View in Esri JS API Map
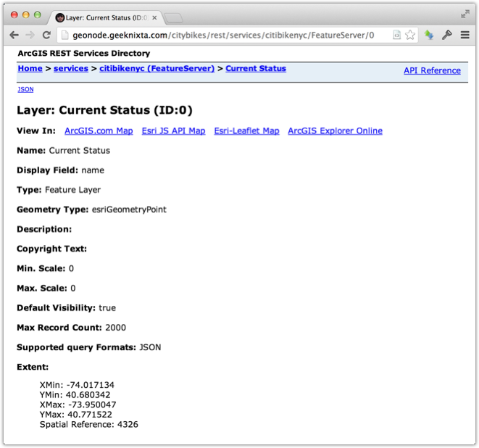479x448 pixels. click(x=173, y=130)
